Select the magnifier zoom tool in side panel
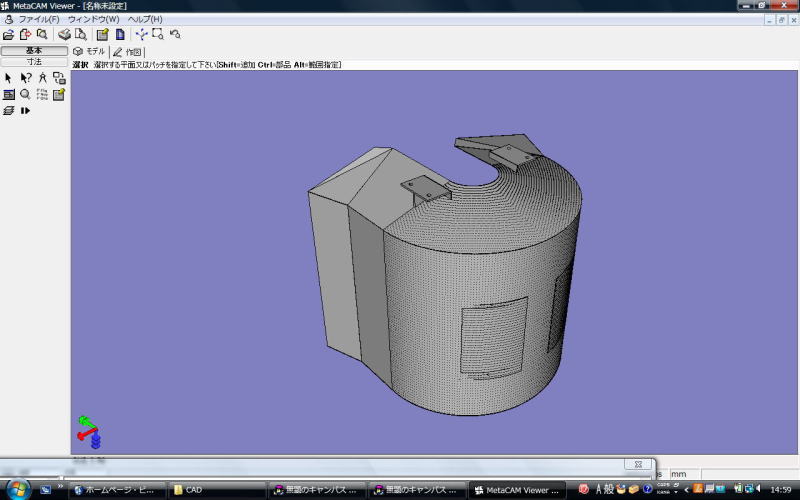Image resolution: width=800 pixels, height=500 pixels. (26, 94)
